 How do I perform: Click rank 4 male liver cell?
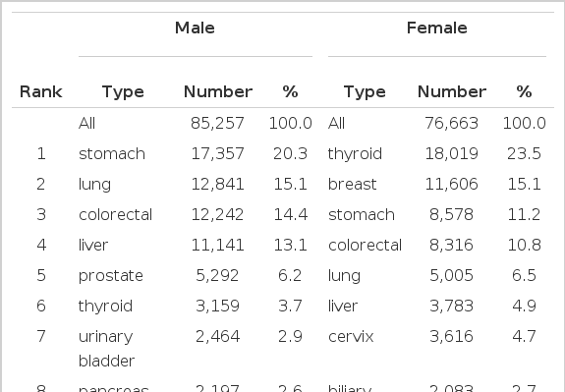pyautogui.click(x=93, y=245)
